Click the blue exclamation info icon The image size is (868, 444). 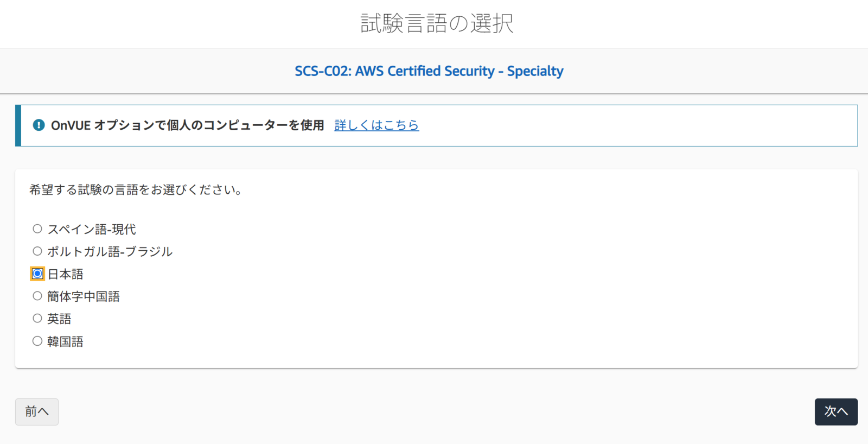39,125
